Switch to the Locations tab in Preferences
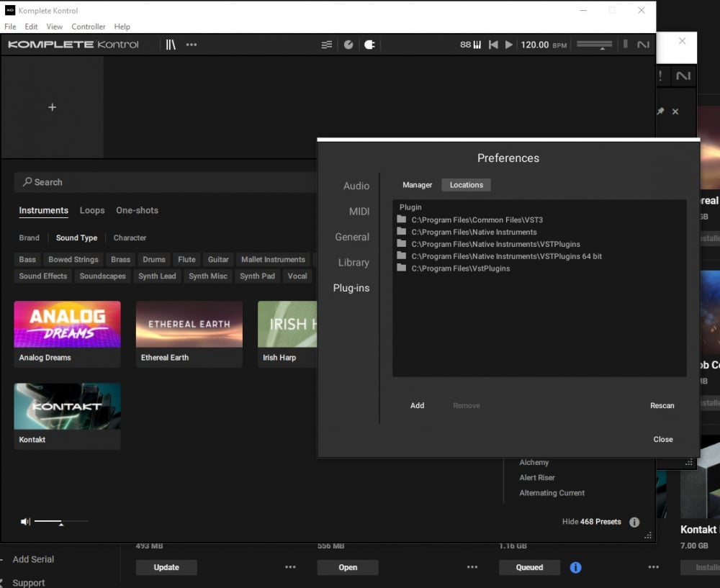Viewport: 720px width, 588px height. point(466,185)
